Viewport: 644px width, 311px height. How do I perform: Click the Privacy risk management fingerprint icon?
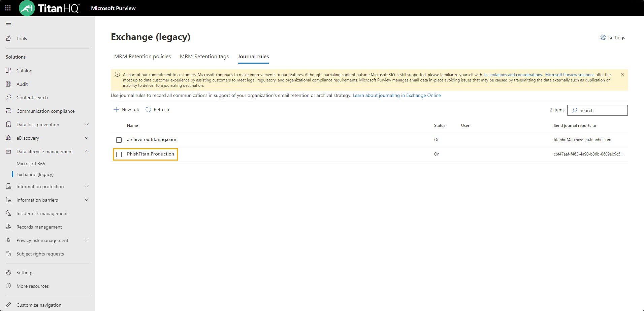pos(9,240)
